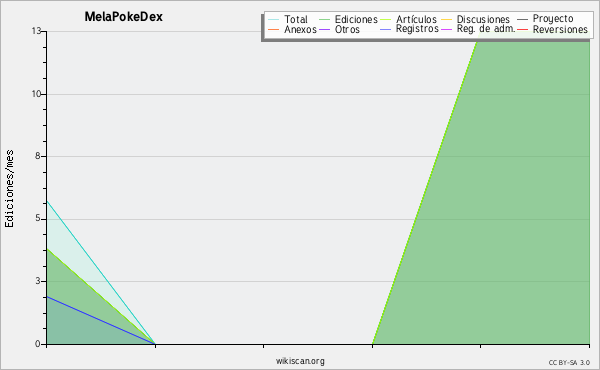600x370 pixels.
Task: Click the Ediciones/mes axis label
Action: [x=9, y=189]
